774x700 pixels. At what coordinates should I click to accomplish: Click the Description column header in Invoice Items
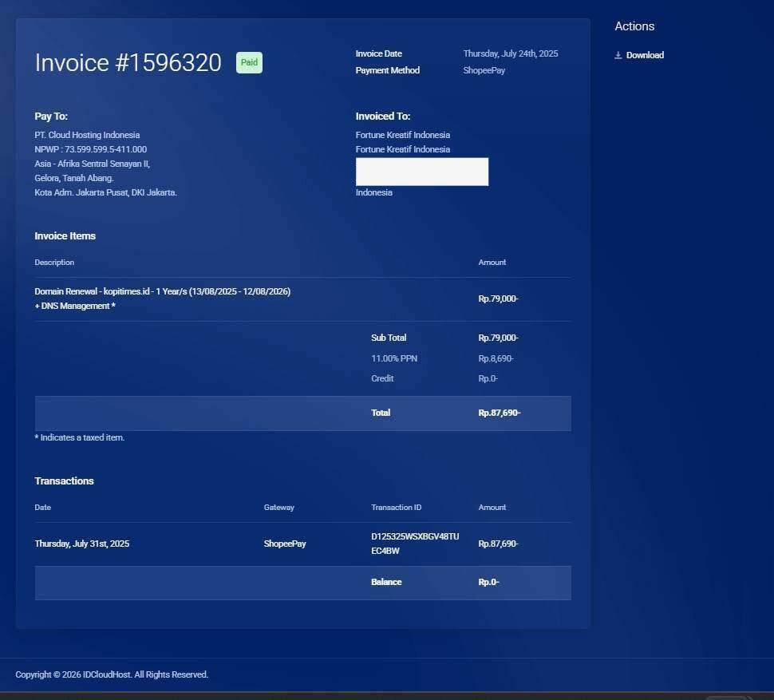click(x=54, y=263)
